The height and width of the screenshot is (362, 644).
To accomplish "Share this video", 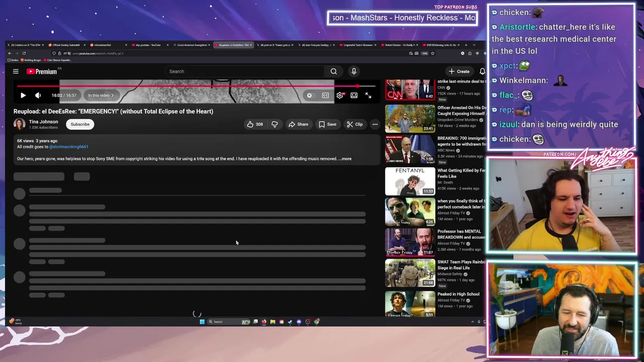I will (x=298, y=124).
